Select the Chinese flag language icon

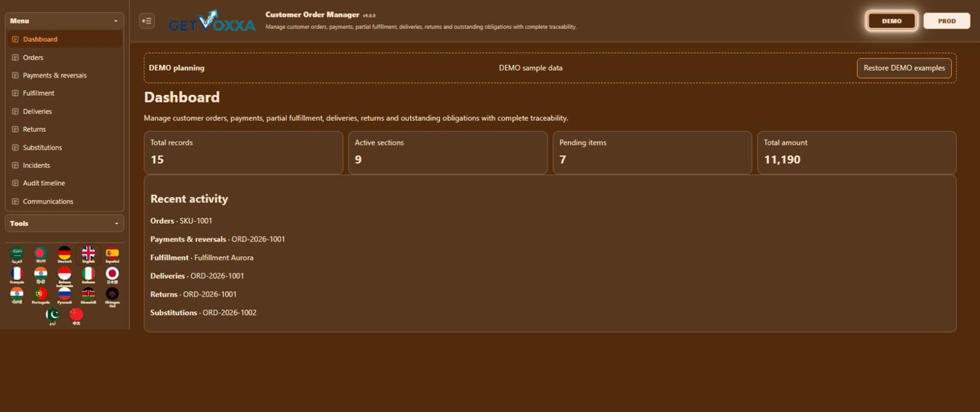(x=76, y=316)
